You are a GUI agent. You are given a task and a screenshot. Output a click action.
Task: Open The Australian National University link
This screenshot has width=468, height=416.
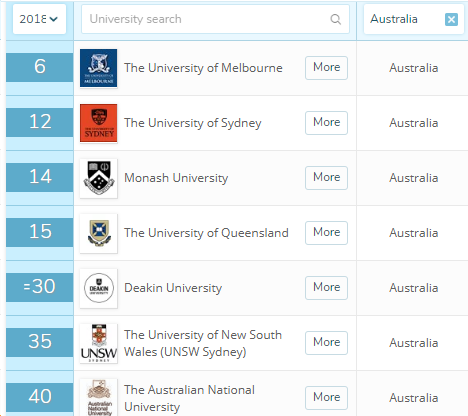pyautogui.click(x=189, y=398)
